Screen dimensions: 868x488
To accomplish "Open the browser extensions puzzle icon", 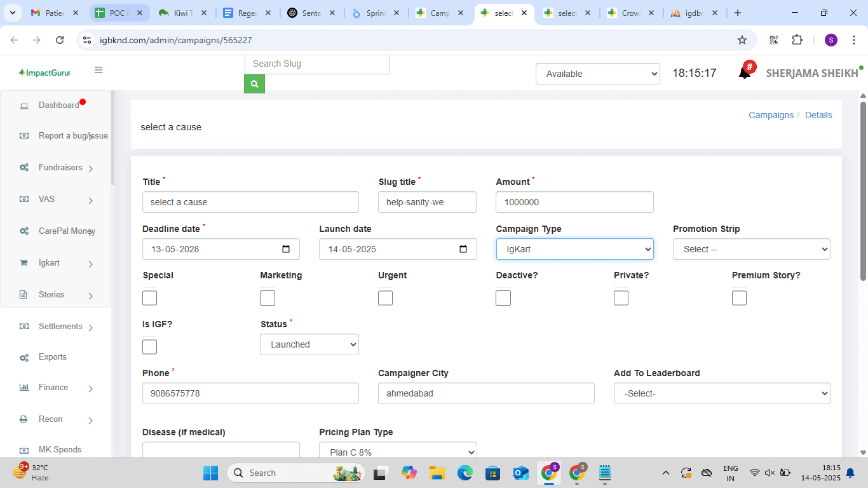I will point(797,40).
